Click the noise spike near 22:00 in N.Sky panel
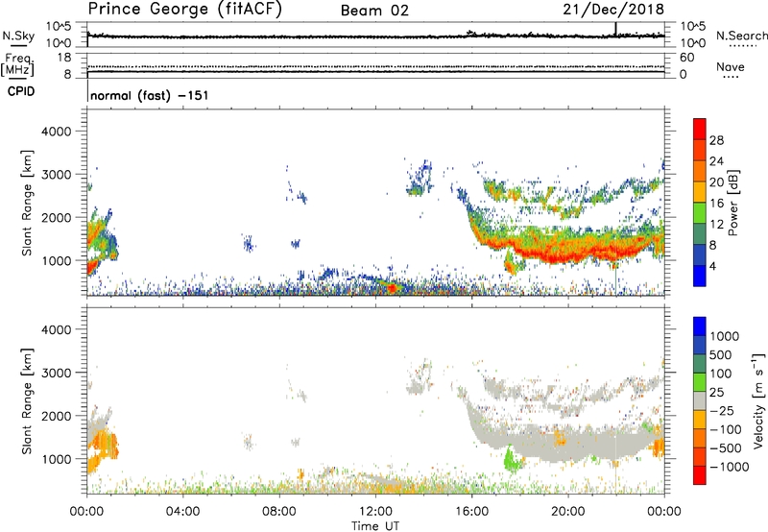This screenshot has width=768, height=532. (x=615, y=29)
